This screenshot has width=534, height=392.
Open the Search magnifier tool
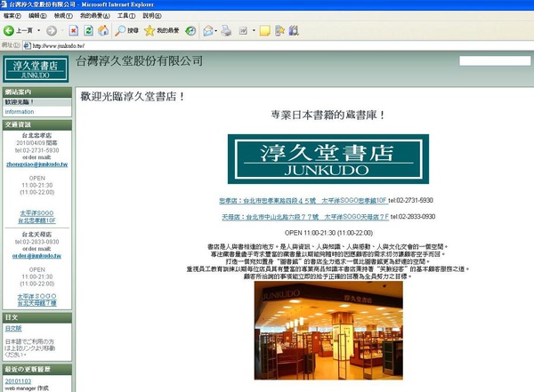tap(126, 30)
